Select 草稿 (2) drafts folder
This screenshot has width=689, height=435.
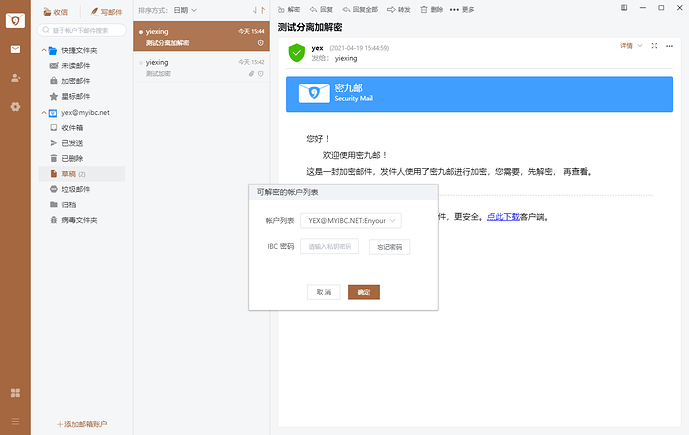coord(82,174)
